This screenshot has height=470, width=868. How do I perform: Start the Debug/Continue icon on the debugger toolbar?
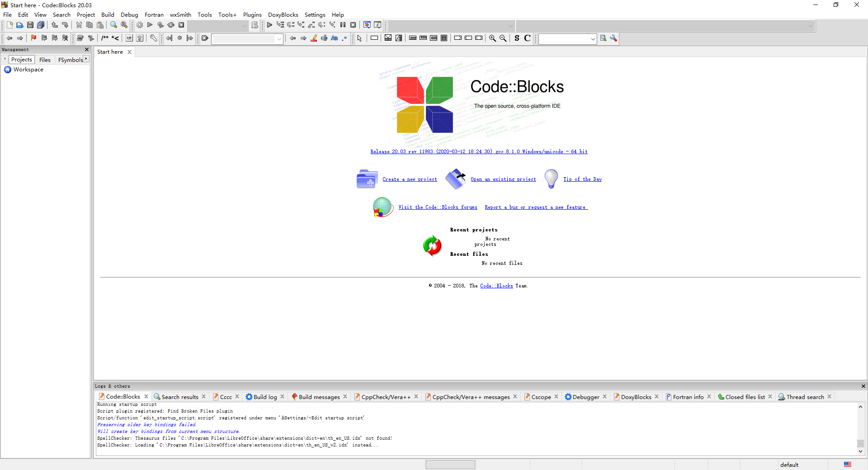pos(269,25)
